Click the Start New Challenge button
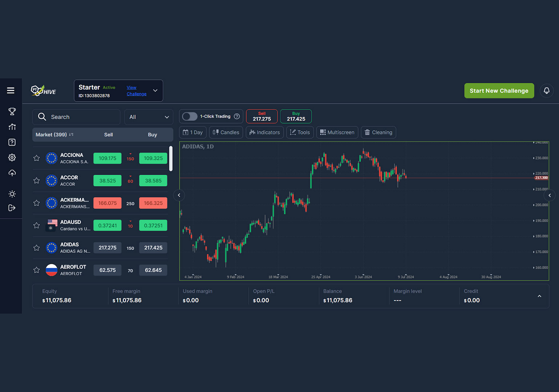Screen dimensions: 559x392 (x=499, y=91)
